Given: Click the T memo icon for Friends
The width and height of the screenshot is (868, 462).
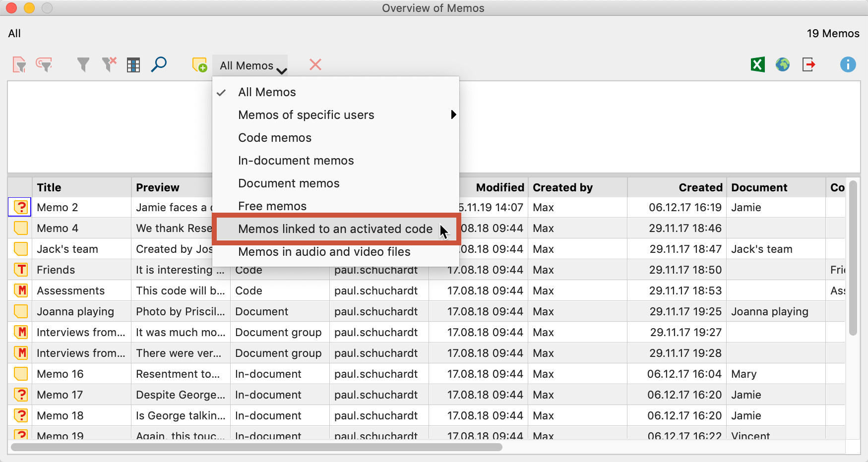Looking at the screenshot, I should pyautogui.click(x=21, y=270).
